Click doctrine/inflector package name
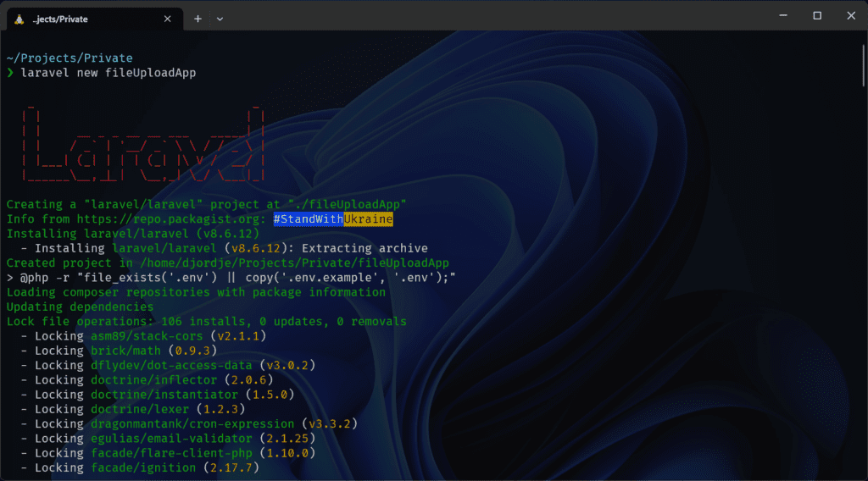This screenshot has height=481, width=868. 154,380
